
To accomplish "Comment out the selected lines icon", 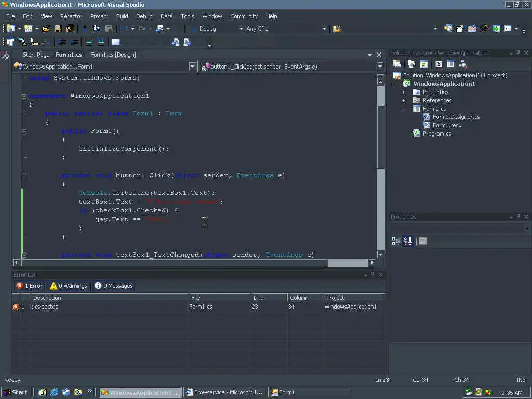I will pos(89,42).
